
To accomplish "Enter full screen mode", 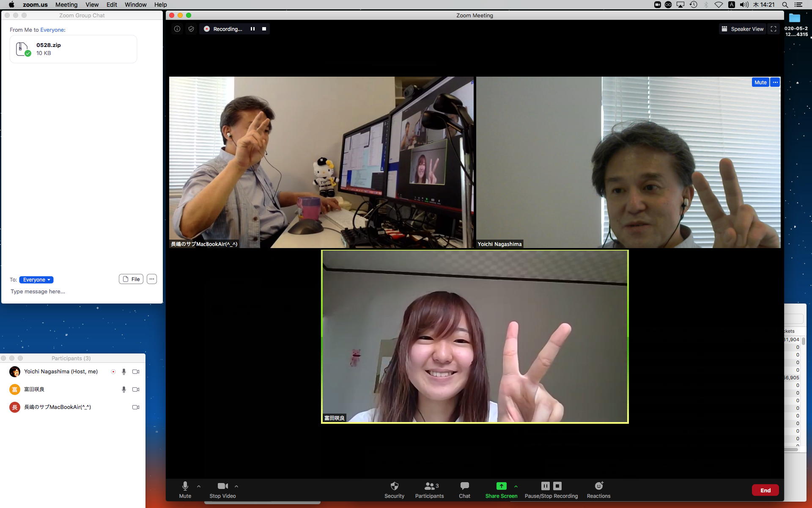I will (x=774, y=29).
